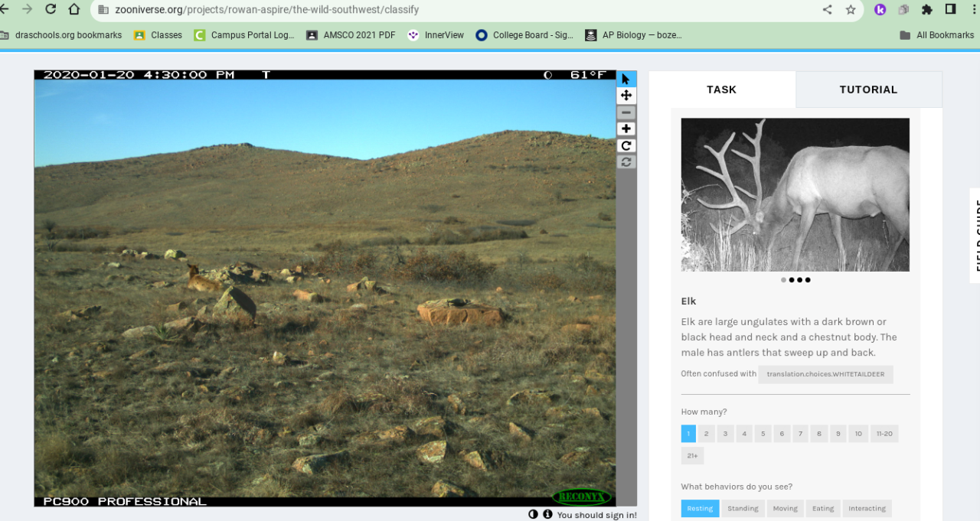
Task: Toggle the browser side panel
Action: click(x=950, y=10)
